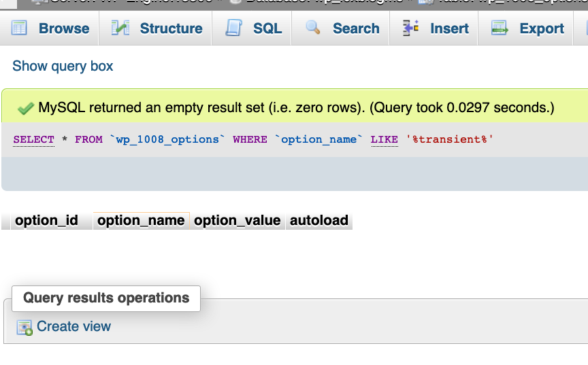Click the SQL scroll icon
This screenshot has height=365, width=588.
[234, 28]
